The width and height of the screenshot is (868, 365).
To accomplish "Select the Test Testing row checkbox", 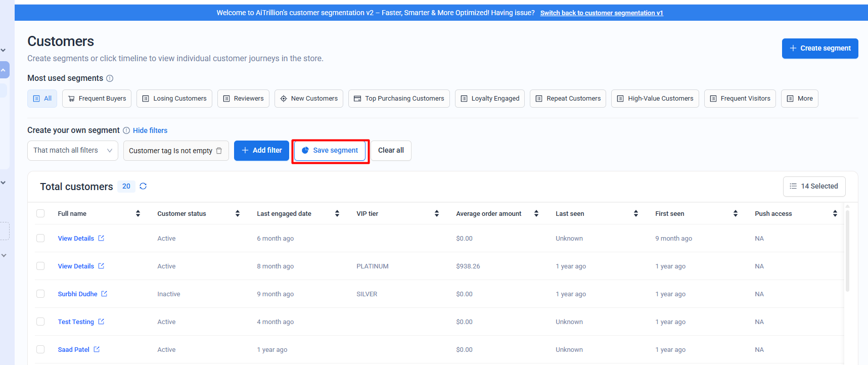I will pos(40,322).
